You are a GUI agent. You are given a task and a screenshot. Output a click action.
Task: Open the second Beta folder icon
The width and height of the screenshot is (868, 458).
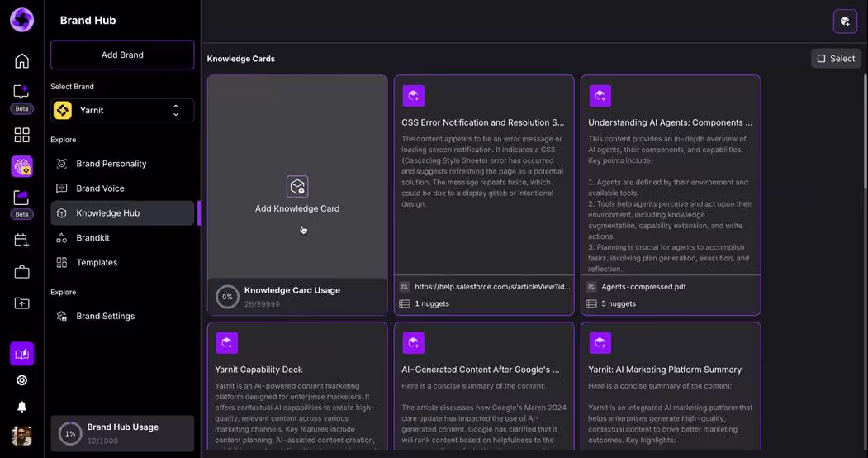[21, 198]
